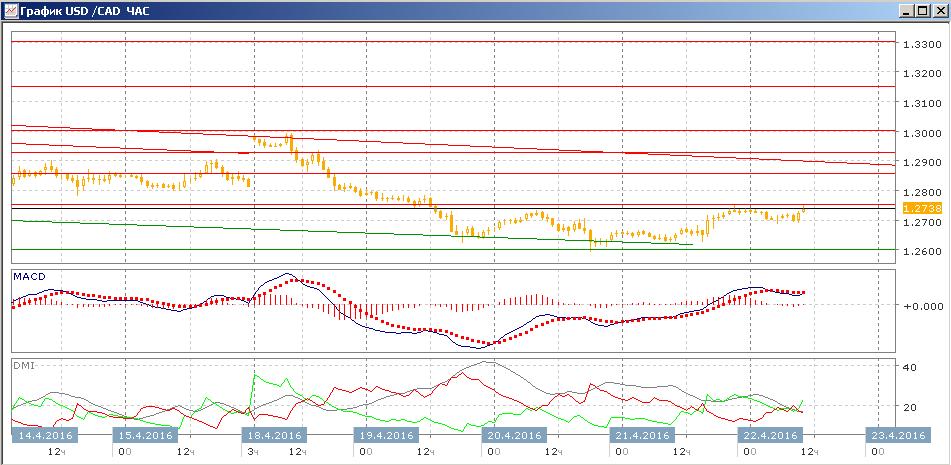Click the 14.4.2016 date marker

(x=45, y=435)
